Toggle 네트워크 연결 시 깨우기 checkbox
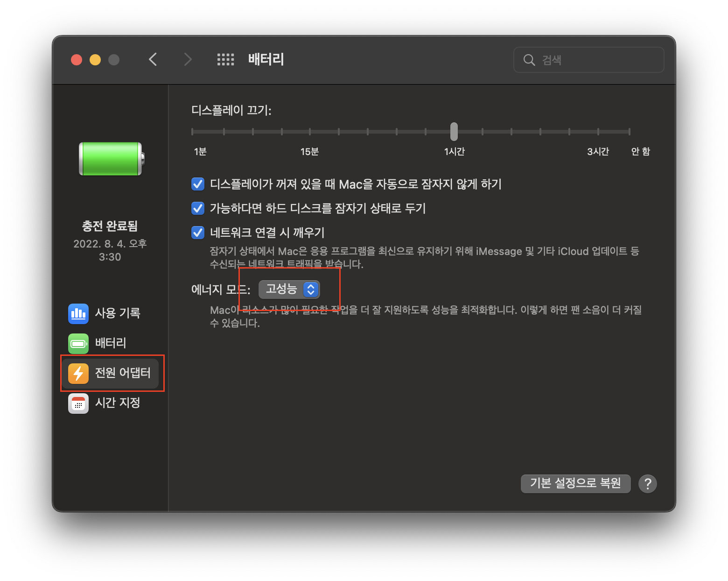 pos(198,233)
